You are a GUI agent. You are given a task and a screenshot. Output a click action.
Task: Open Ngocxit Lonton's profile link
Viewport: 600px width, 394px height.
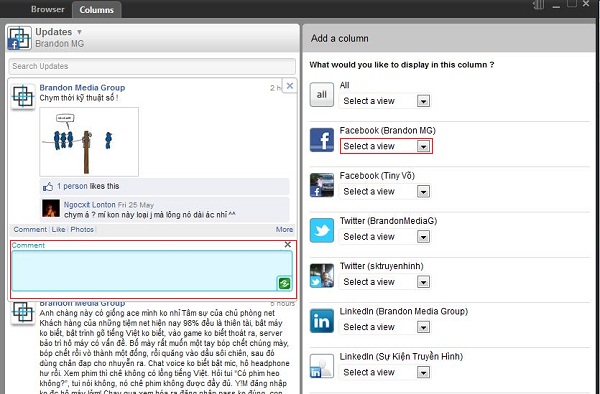90,205
